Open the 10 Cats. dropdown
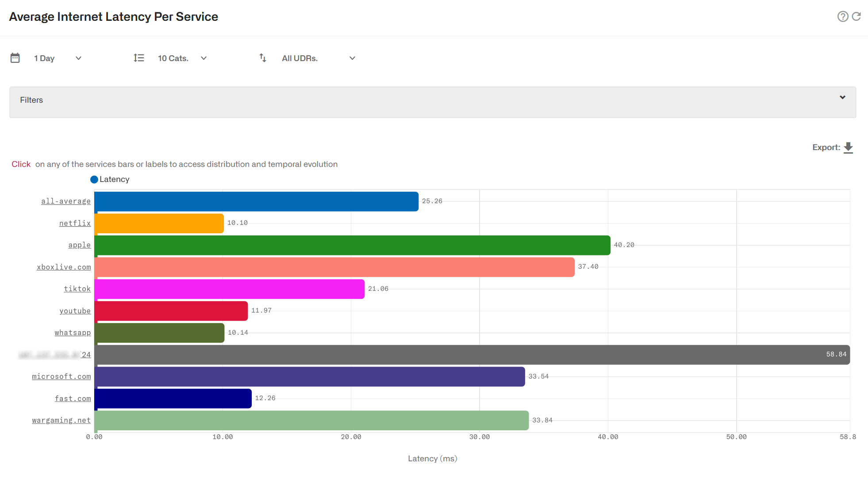Viewport: 868px width, 479px height. [182, 58]
